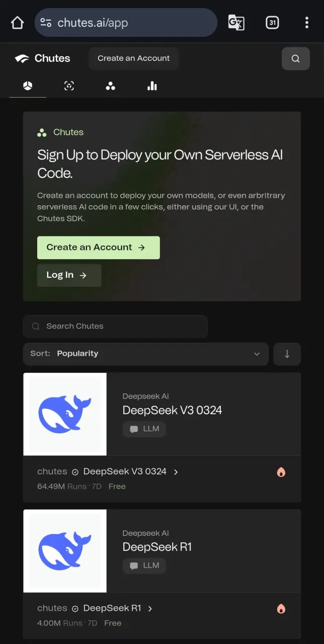Click Deepseek Ai author above DeepSeek R1
Screen dimensions: 324x644
(146, 533)
